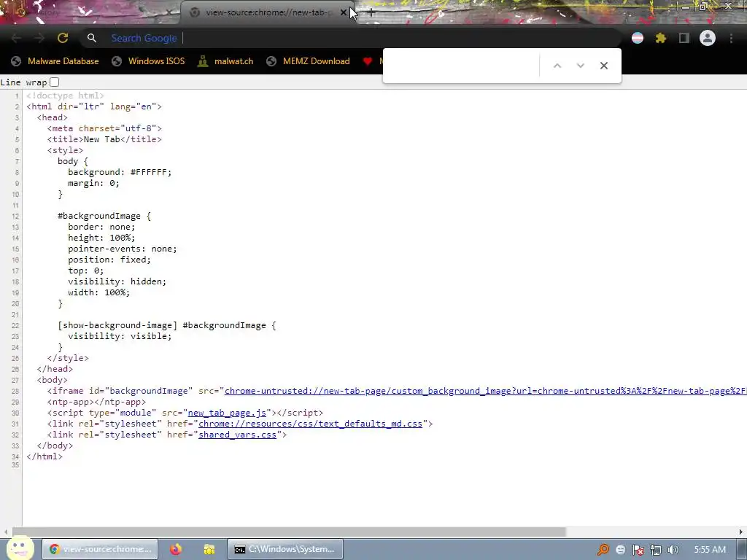This screenshot has width=747, height=560.
Task: Open the Malware Database bookmark
Action: click(55, 61)
